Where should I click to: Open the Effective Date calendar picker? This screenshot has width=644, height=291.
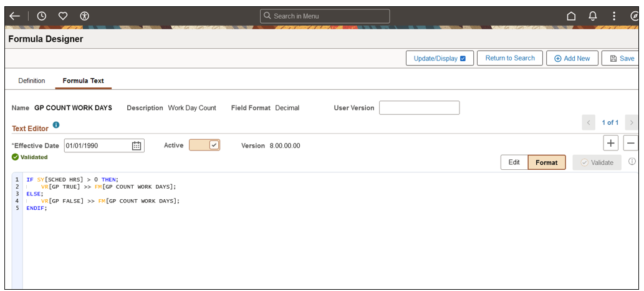[x=137, y=145]
